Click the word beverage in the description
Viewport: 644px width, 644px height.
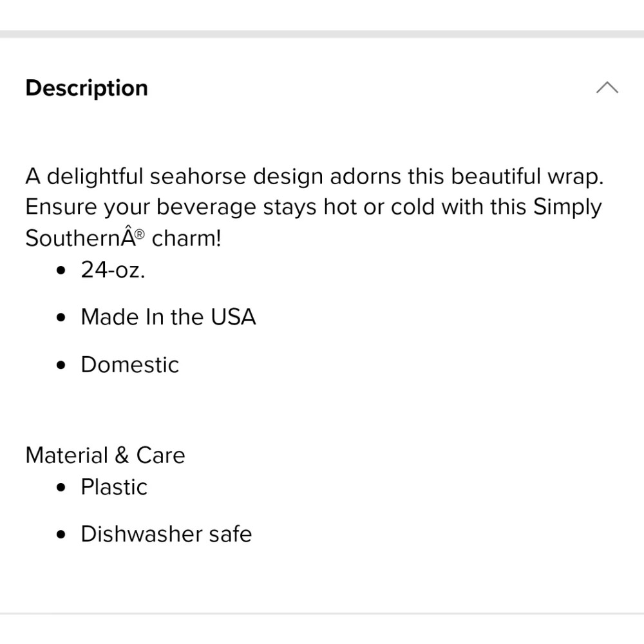(x=206, y=207)
